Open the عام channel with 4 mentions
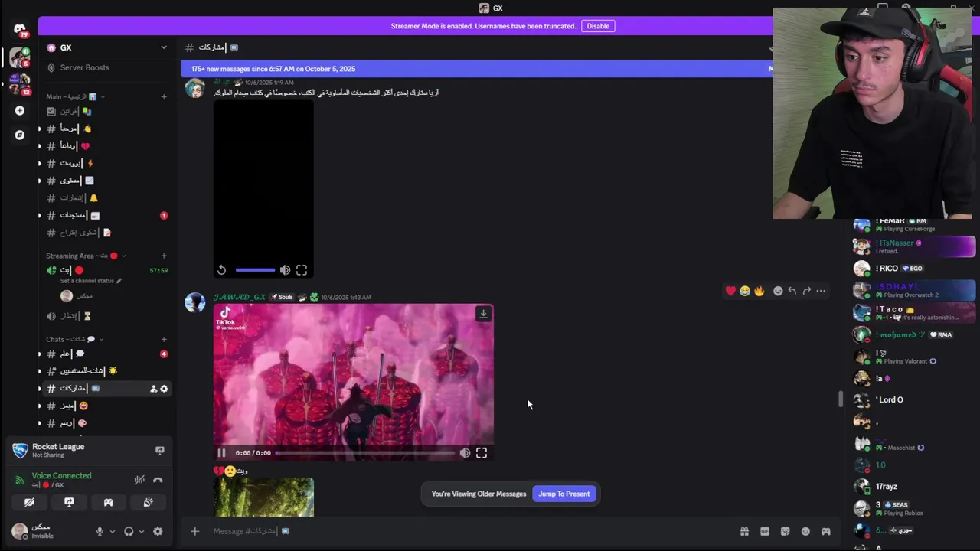 pyautogui.click(x=106, y=354)
